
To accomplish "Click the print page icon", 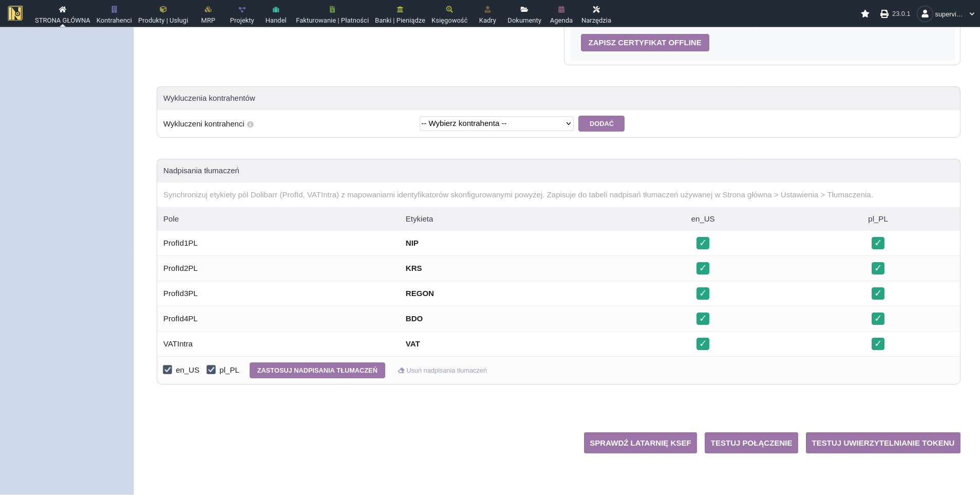I will tap(884, 14).
